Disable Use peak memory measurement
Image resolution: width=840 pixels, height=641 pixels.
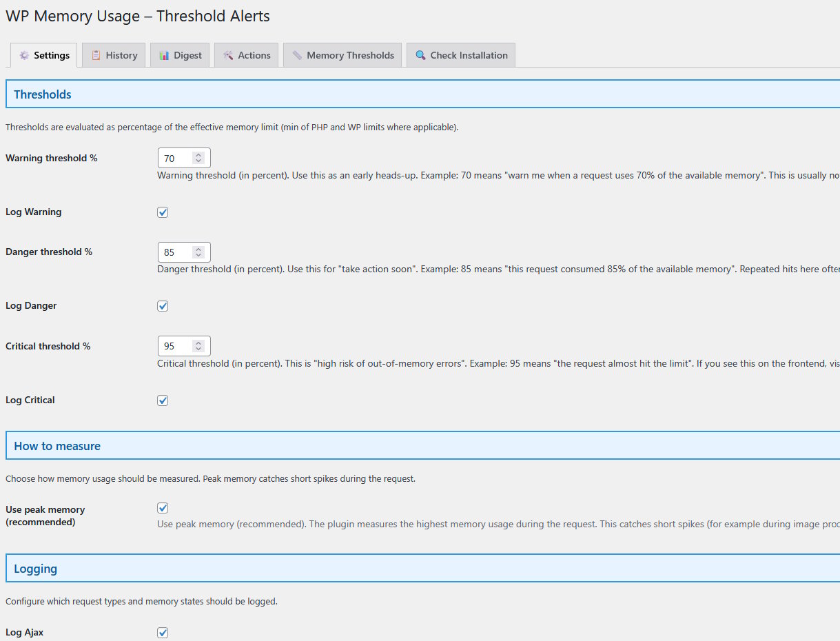(163, 507)
